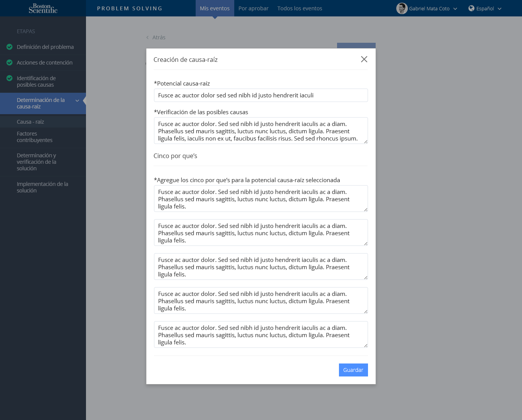Click the fifth cinco por qué's textarea
This screenshot has height=420, width=522.
click(x=261, y=334)
